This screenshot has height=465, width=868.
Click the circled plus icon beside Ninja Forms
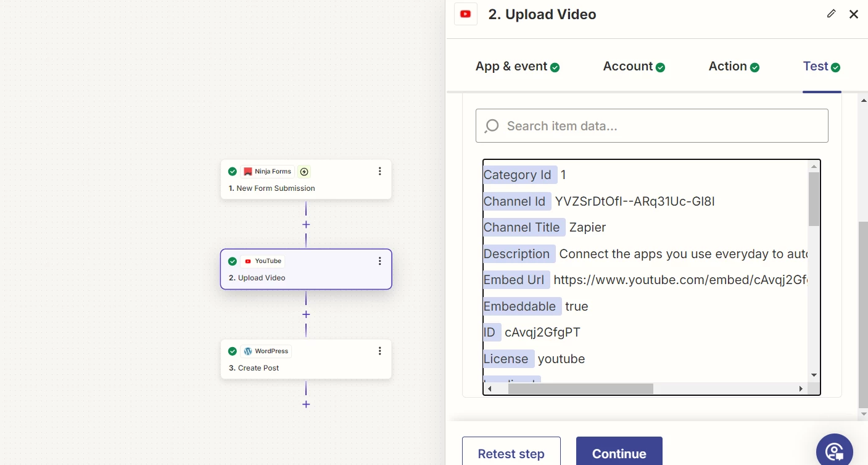coord(304,172)
